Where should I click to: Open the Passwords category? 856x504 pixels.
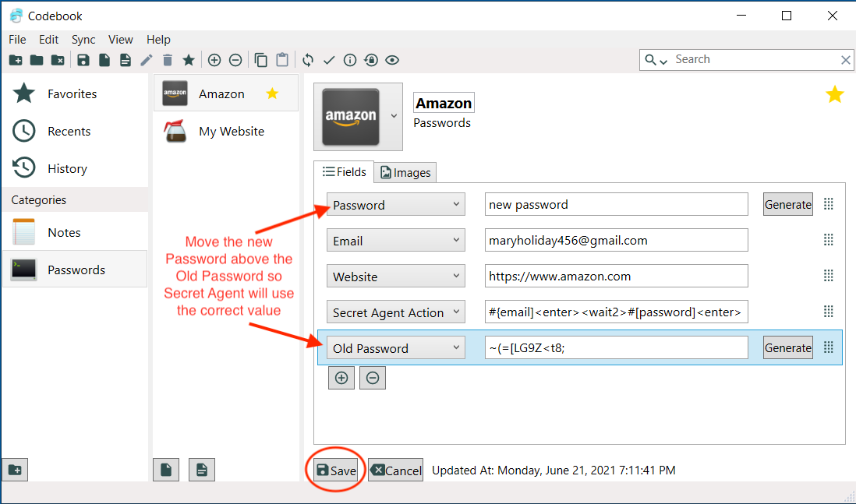tap(76, 269)
